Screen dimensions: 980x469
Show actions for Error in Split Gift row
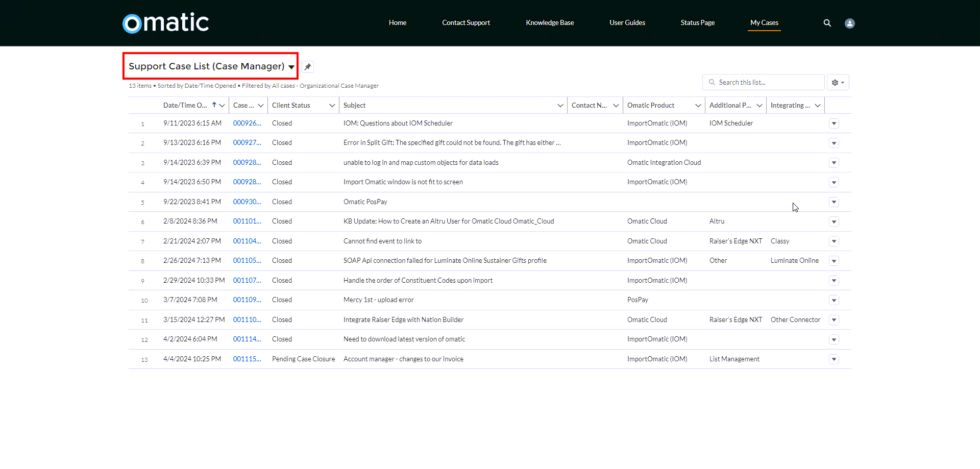834,143
